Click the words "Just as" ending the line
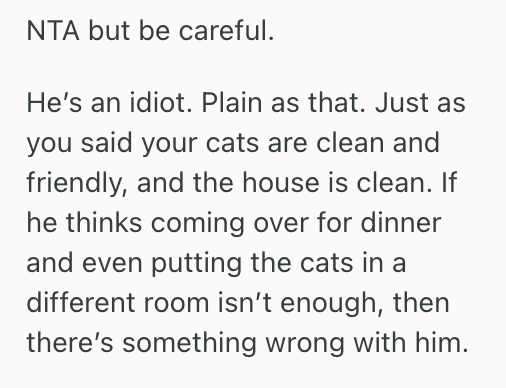 pos(420,103)
